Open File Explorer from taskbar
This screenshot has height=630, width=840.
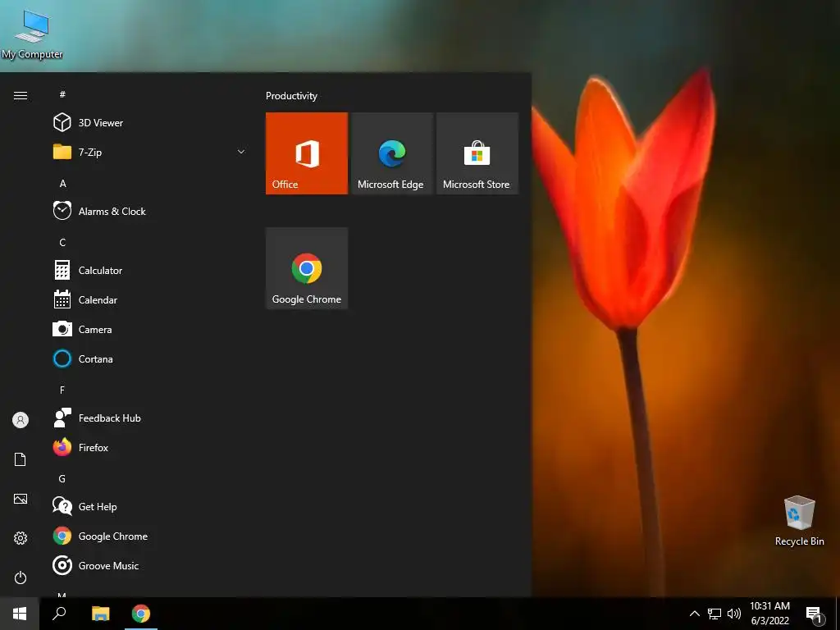pos(100,614)
